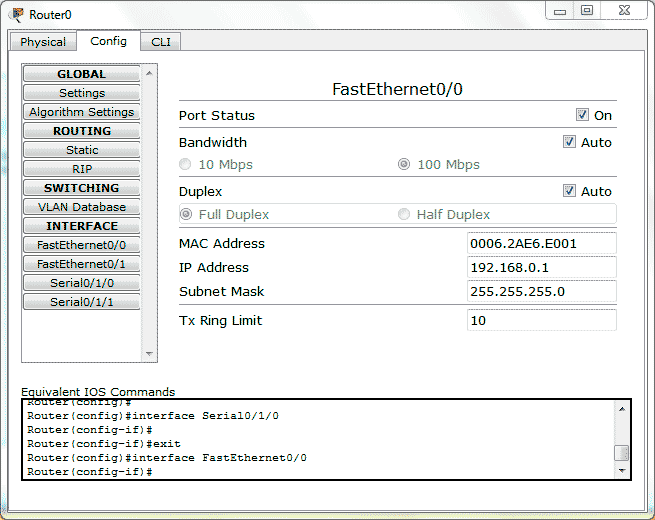Click the Router0 window title icon
Viewport: 655px width, 520px height.
click(17, 14)
